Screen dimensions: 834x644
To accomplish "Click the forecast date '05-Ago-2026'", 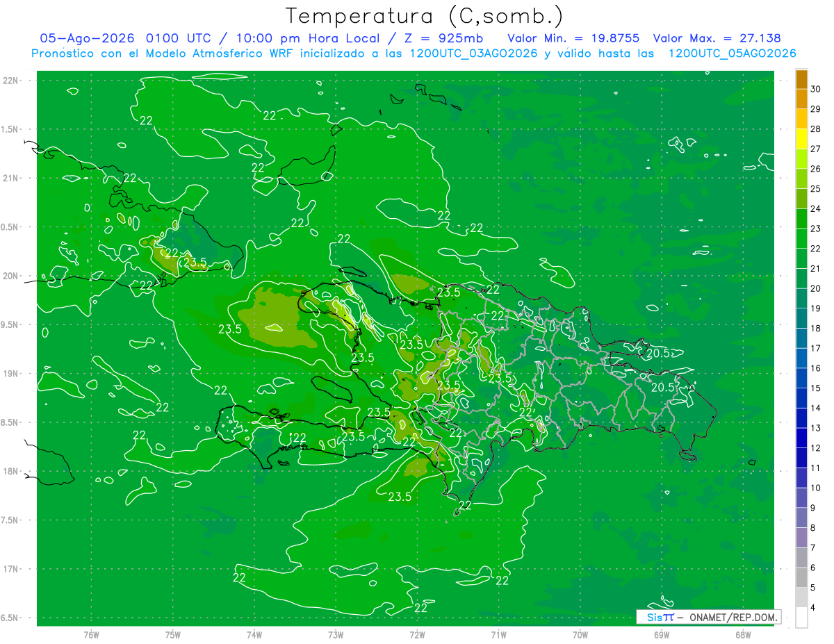I will [87, 38].
